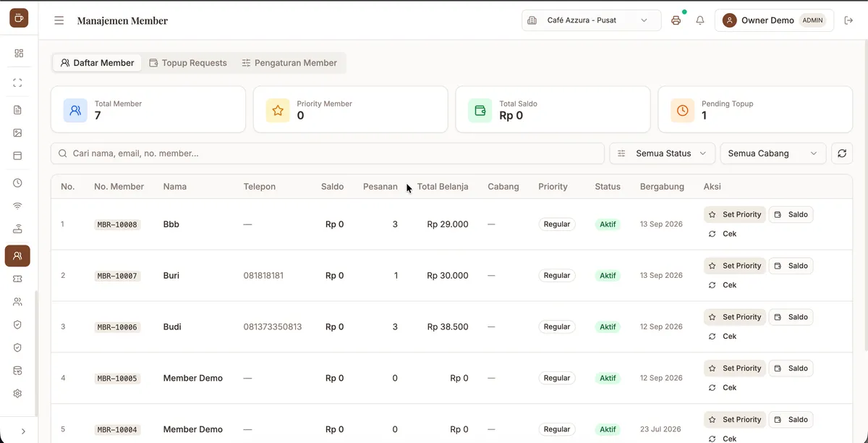
Task: Click Cek for member Bbb
Action: pyautogui.click(x=723, y=234)
